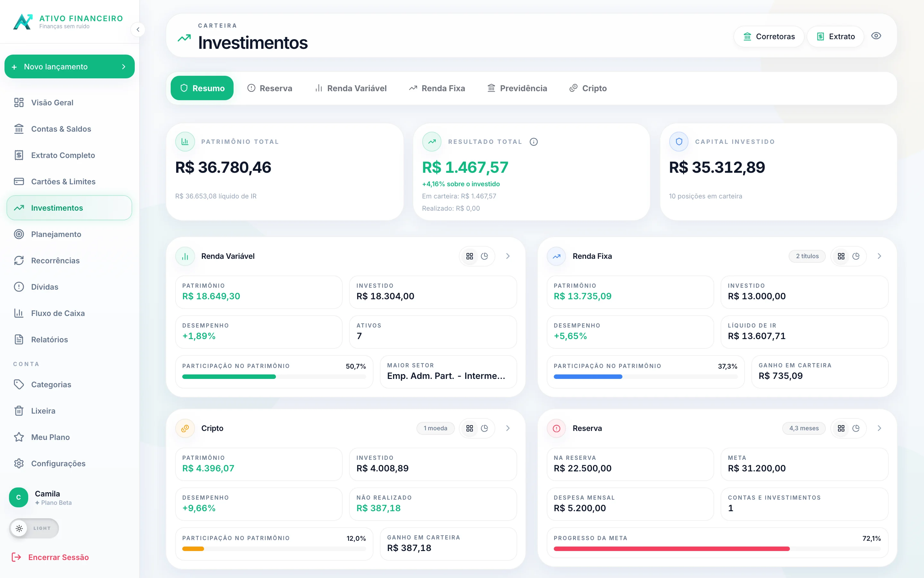Go to Recorrências
This screenshot has width=924, height=578.
[x=69, y=261]
